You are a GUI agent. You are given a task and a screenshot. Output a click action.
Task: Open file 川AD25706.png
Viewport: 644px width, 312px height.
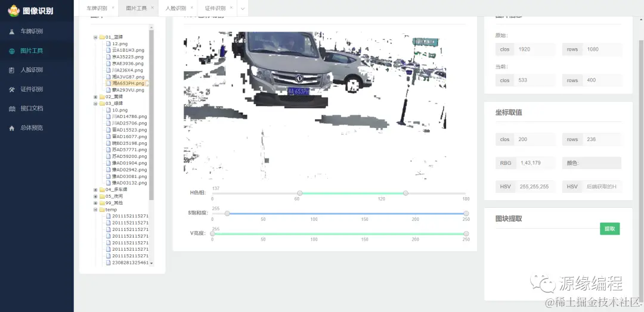coord(129,123)
